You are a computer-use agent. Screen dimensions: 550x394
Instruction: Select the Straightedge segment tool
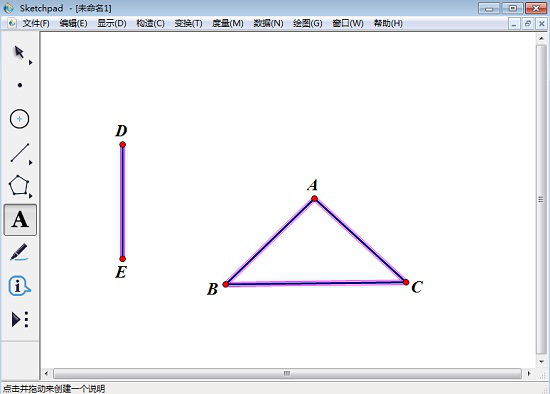pyautogui.click(x=20, y=153)
